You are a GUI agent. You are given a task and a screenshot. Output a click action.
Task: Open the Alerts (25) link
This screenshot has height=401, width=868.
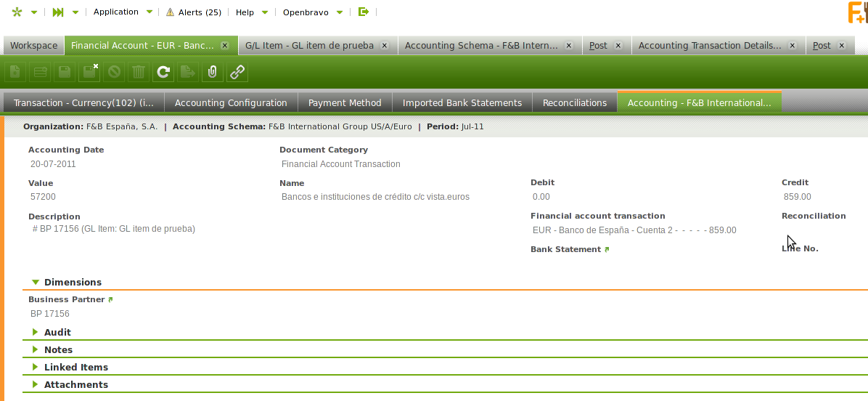tap(200, 12)
